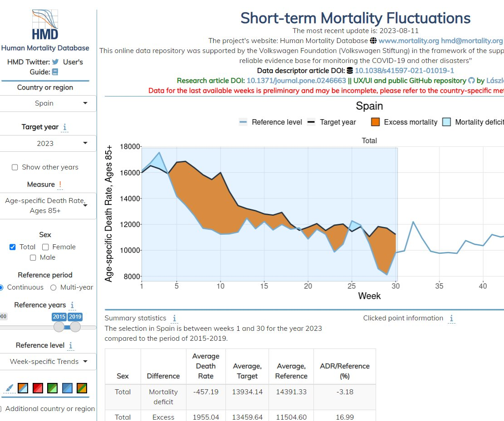The width and height of the screenshot is (504, 421).
Task: Follow the 10.1038/s41597-021-01019-1 DOI link
Action: click(x=404, y=71)
